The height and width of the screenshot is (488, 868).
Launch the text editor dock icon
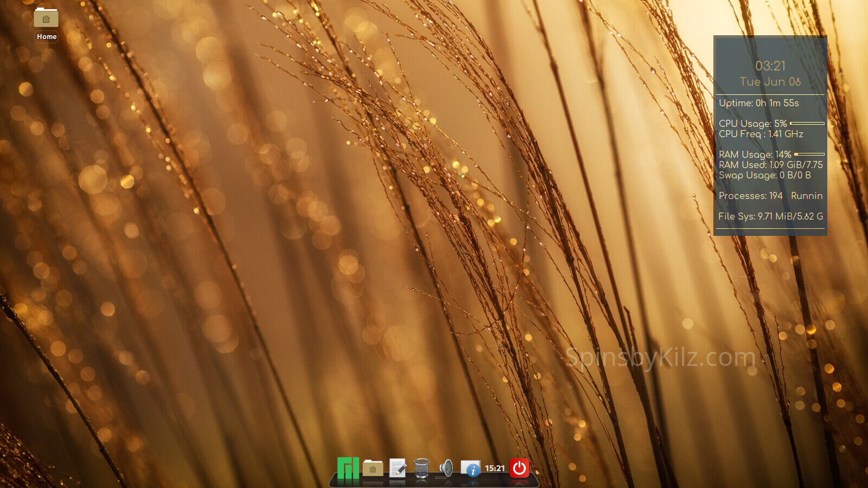398,468
